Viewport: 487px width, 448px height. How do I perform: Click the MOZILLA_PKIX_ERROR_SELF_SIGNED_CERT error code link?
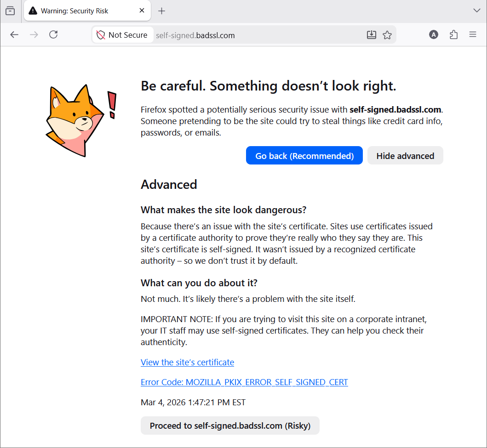(x=244, y=382)
